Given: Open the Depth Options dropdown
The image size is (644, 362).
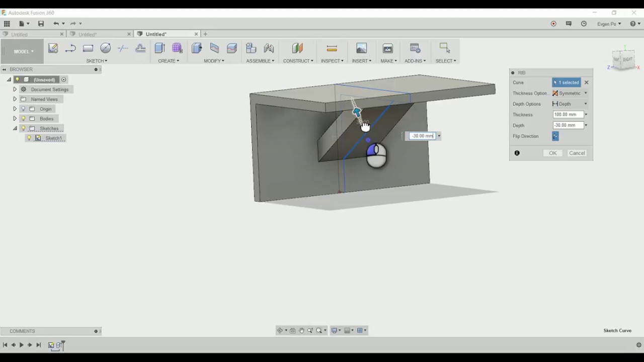Looking at the screenshot, I should (x=570, y=104).
